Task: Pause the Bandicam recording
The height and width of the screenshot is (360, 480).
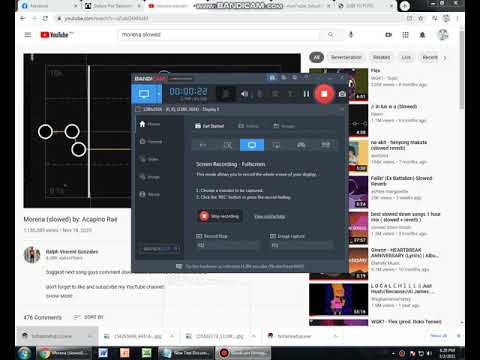Action: (x=306, y=94)
